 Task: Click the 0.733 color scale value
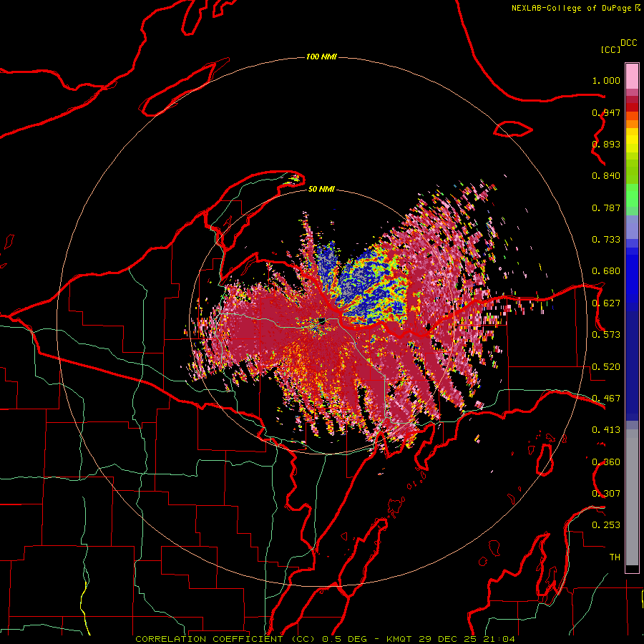tap(606, 240)
